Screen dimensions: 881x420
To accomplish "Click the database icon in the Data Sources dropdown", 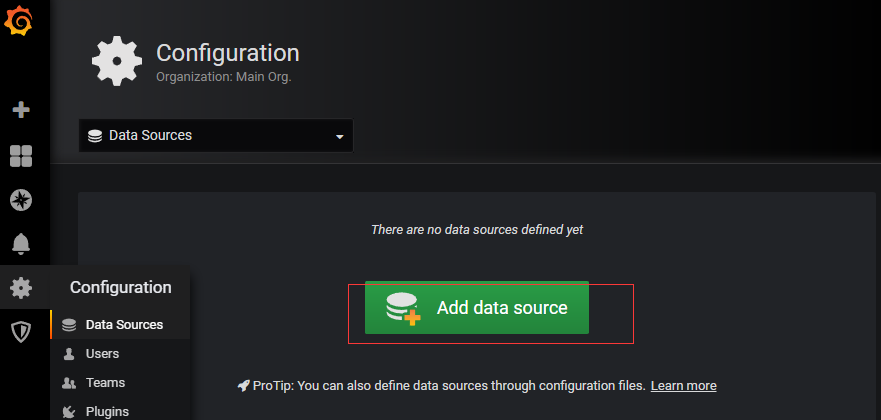I will [x=95, y=135].
